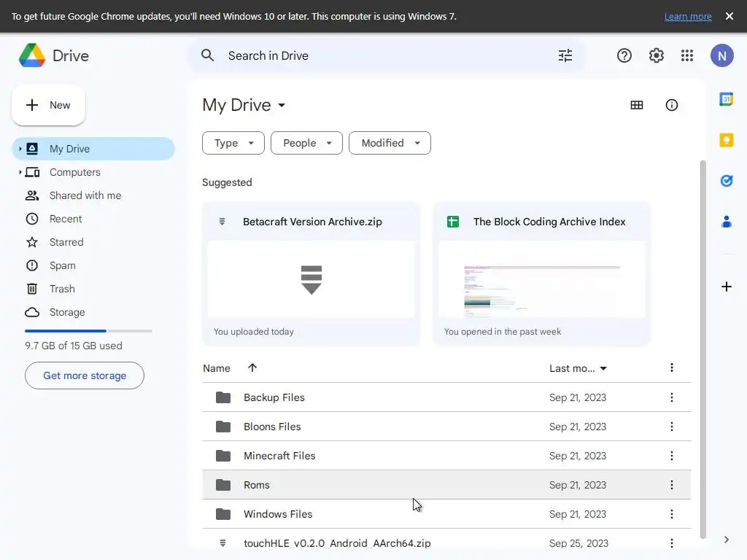Viewport: 747px width, 560px height.
Task: Expand Computers tree in sidebar
Action: coord(20,172)
